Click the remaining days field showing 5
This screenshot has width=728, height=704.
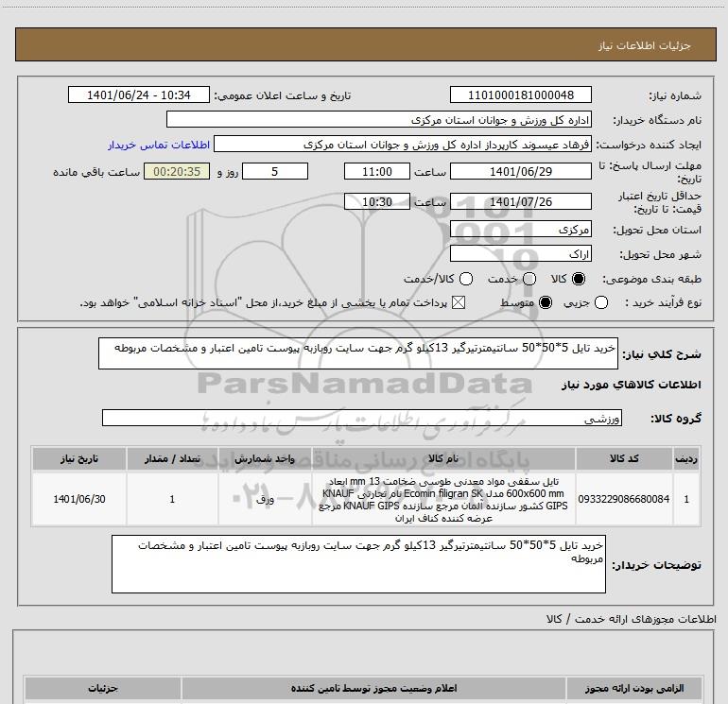point(275,171)
